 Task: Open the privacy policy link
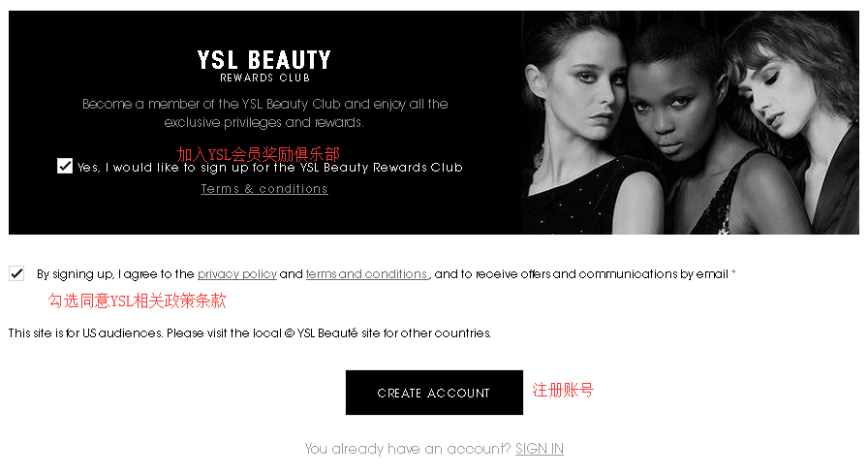pyautogui.click(x=237, y=274)
